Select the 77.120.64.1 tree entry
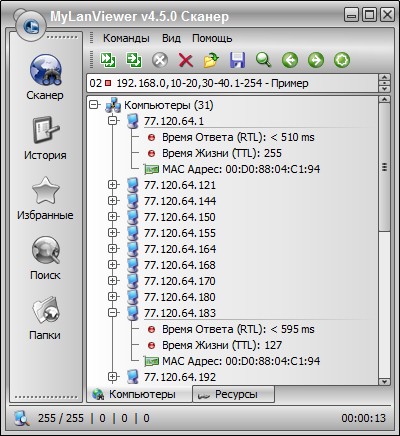 click(x=174, y=121)
